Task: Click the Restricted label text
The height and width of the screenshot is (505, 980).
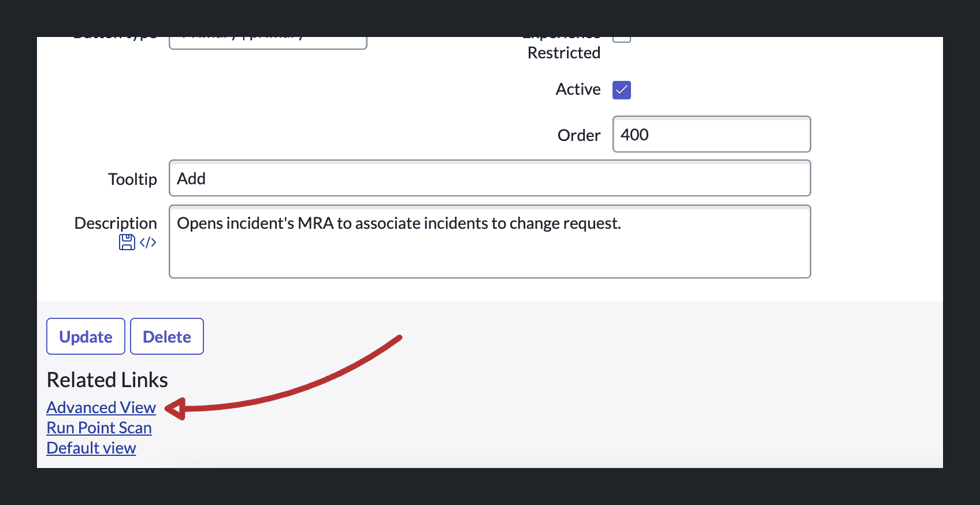Action: click(564, 53)
